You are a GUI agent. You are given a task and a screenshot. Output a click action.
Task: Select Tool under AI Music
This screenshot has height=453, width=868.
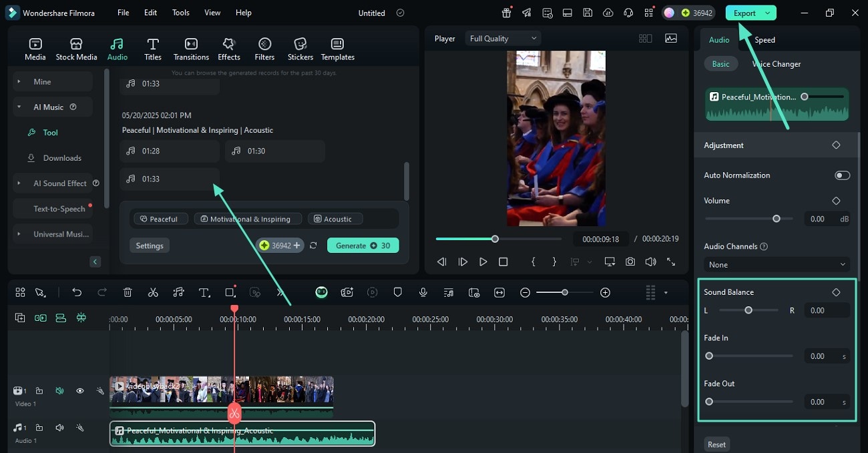coord(43,133)
